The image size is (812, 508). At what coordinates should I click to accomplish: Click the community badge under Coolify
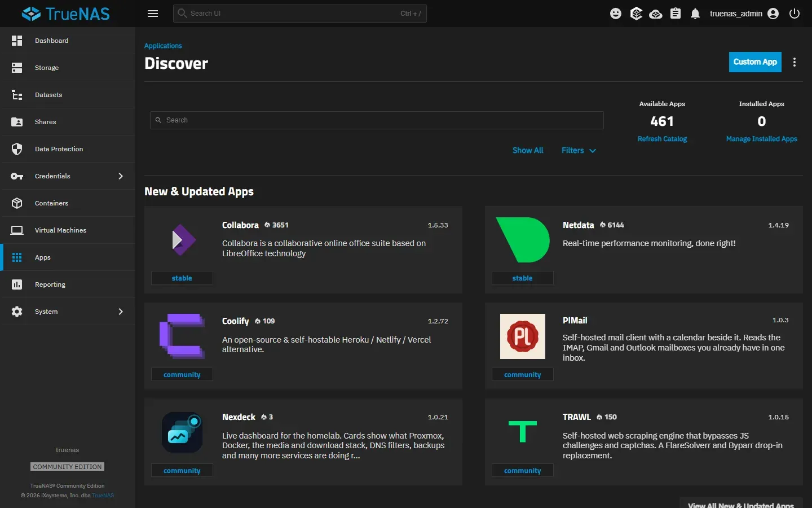click(182, 375)
